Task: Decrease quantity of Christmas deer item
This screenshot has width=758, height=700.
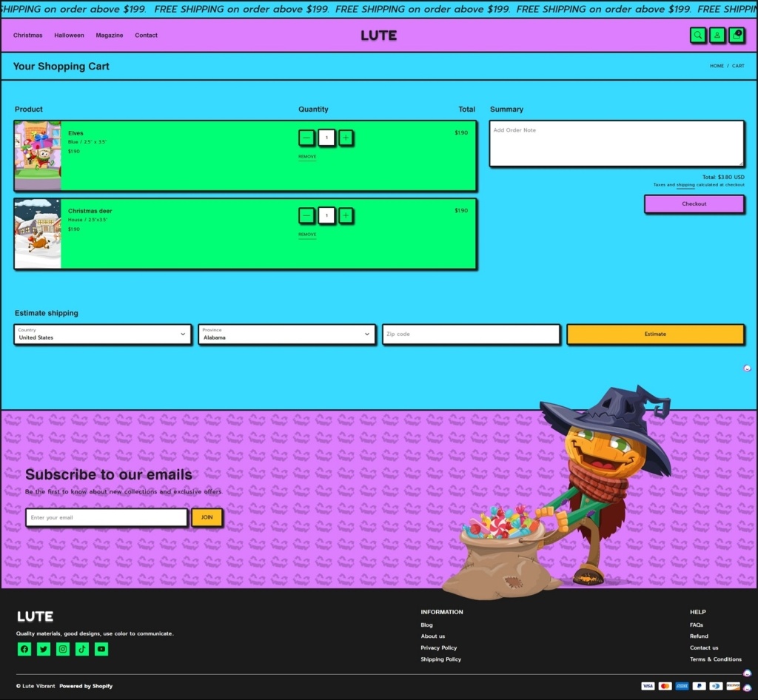Action: click(306, 215)
